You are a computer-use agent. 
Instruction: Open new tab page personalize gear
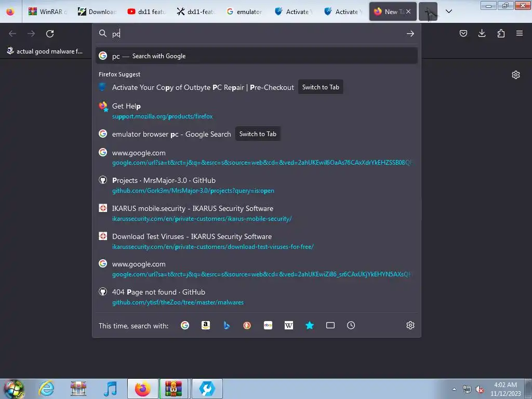(x=516, y=75)
